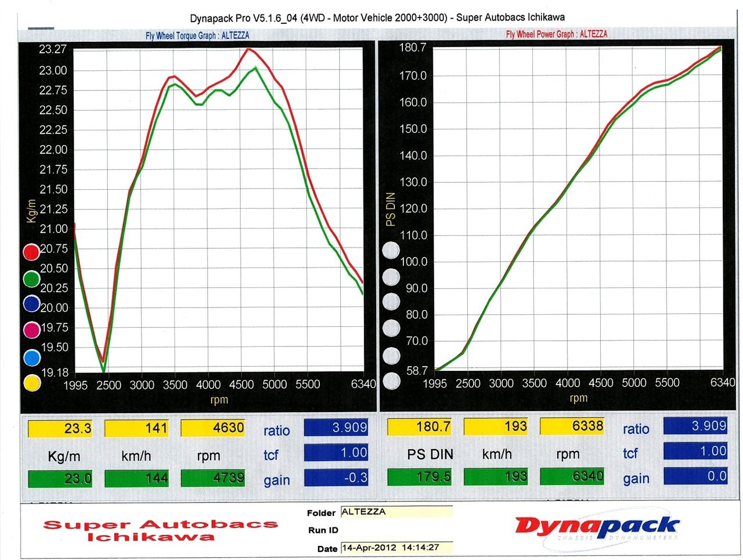This screenshot has width=743, height=560.
Task: Click the green rpm value 4739
Action: 212,478
